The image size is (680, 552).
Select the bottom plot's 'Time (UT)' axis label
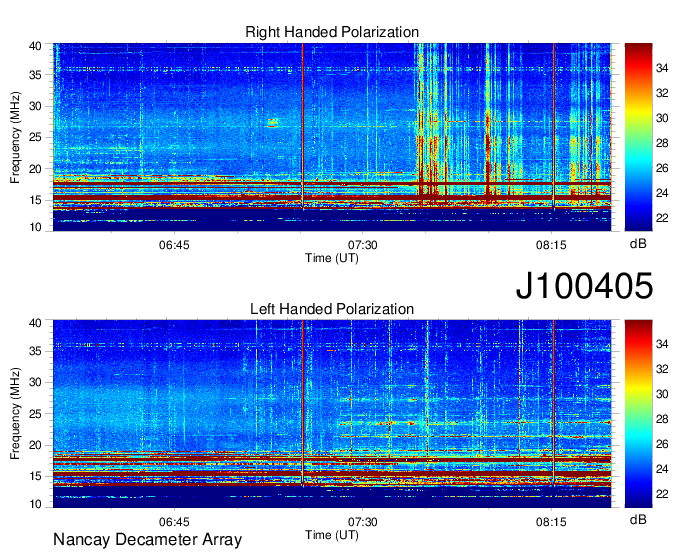point(332,535)
